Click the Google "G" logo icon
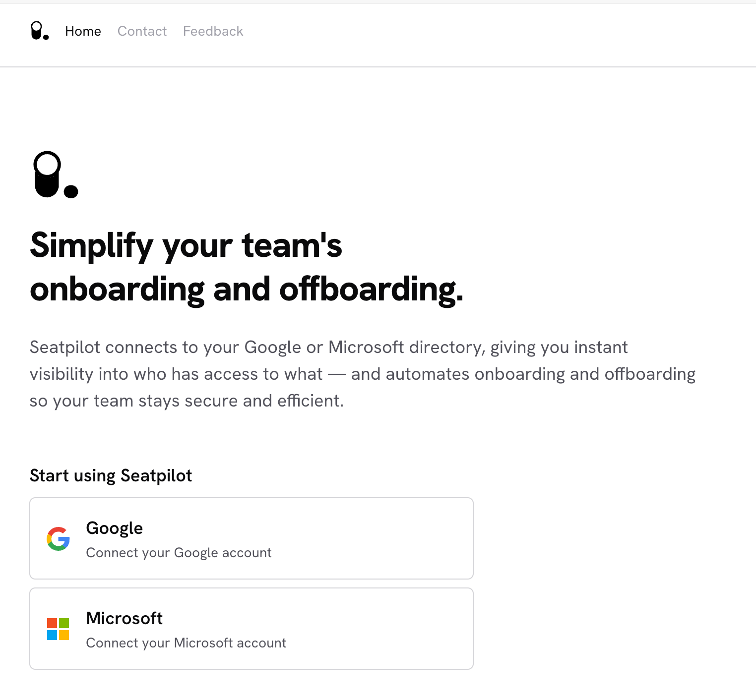Viewport: 756px width, 700px height. point(58,538)
